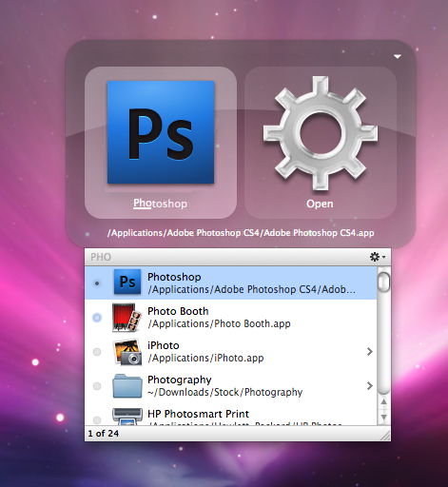
Task: Click the large Photoshop icon pane
Action: pos(161,143)
